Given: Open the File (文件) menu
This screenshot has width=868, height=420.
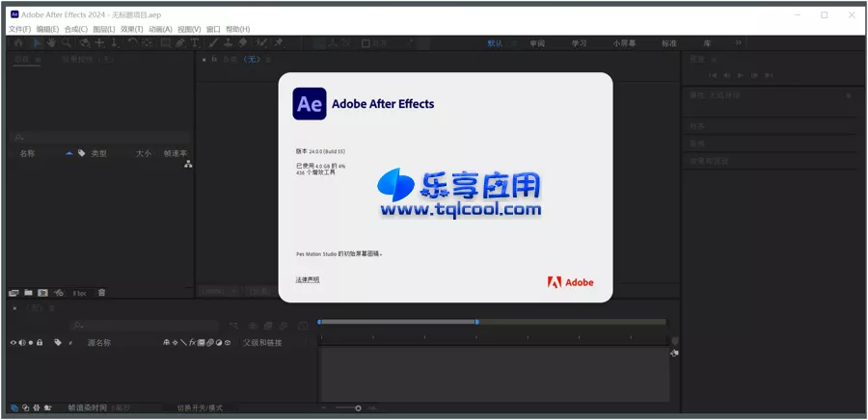Looking at the screenshot, I should click(19, 29).
